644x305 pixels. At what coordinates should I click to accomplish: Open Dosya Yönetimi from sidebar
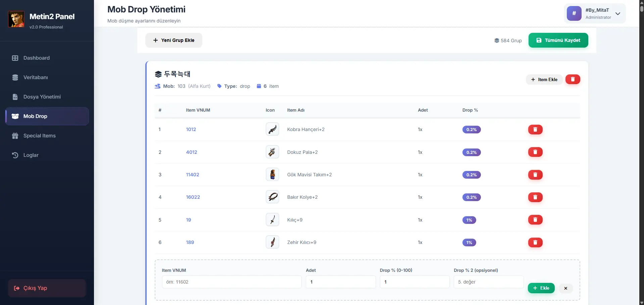(x=42, y=97)
